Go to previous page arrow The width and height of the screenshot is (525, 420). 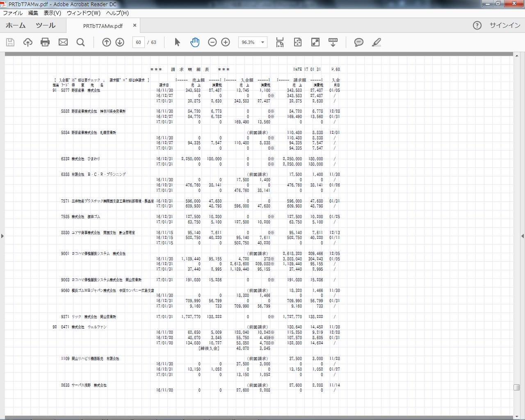click(x=107, y=42)
